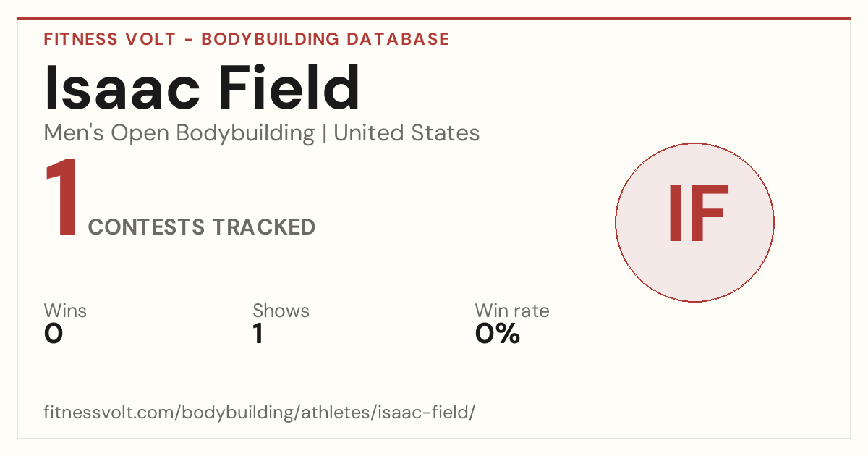The width and height of the screenshot is (868, 456).
Task: Select the Contests Tracked label
Action: click(x=202, y=227)
